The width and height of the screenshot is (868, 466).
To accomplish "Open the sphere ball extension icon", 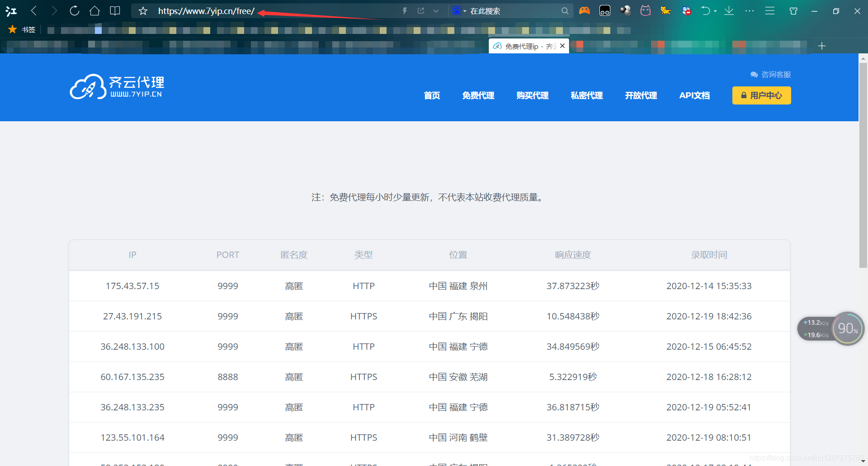I will point(625,10).
